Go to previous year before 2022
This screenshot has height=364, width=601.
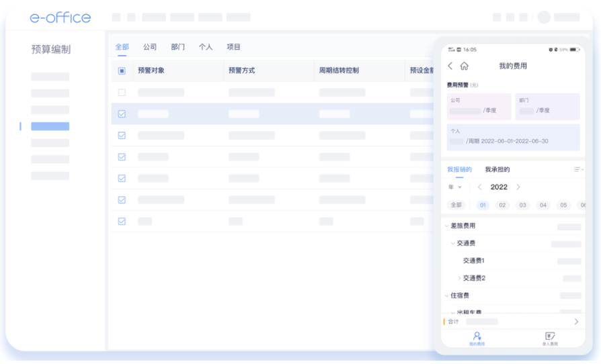pyautogui.click(x=479, y=187)
